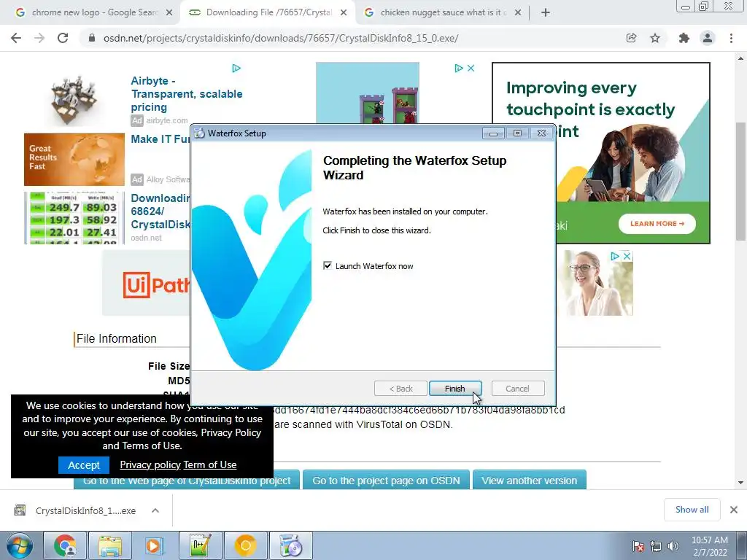747x560 pixels.
Task: Close the tower game ad with X
Action: tap(471, 68)
